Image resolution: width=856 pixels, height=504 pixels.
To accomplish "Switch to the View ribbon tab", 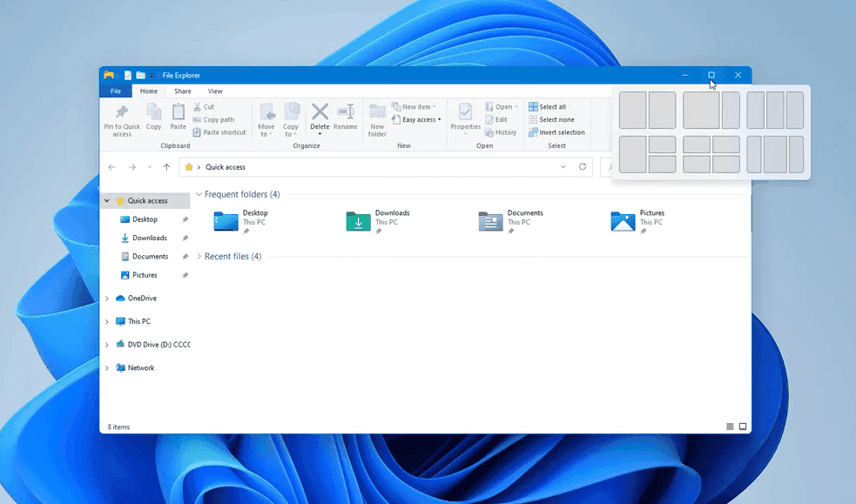I will pos(215,91).
